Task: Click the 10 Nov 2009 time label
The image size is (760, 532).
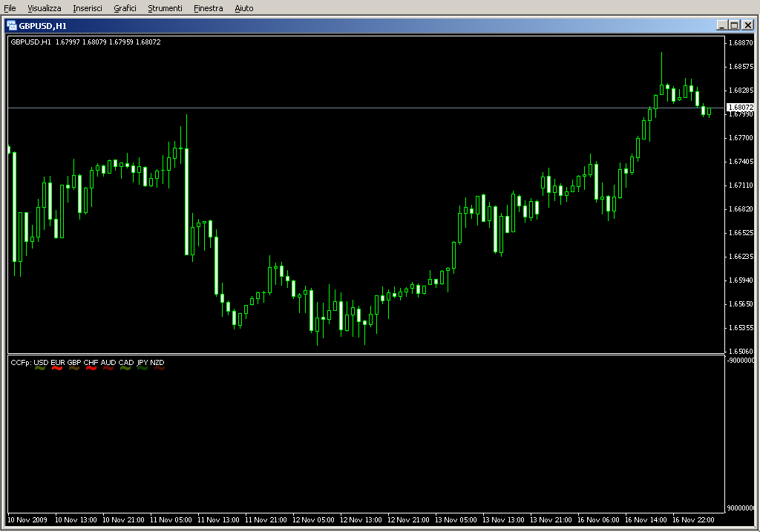Action: [27, 520]
